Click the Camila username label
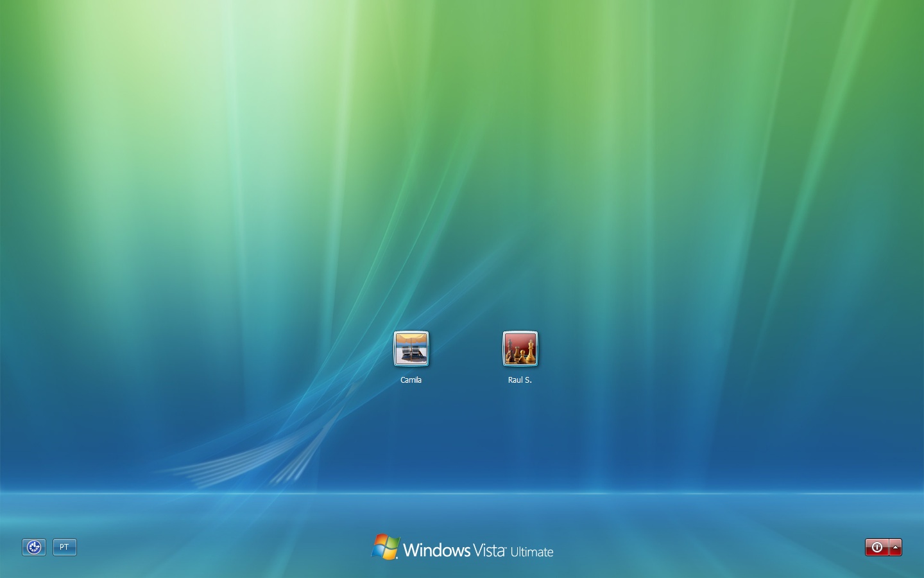Viewport: 924px width, 578px height. point(411,380)
